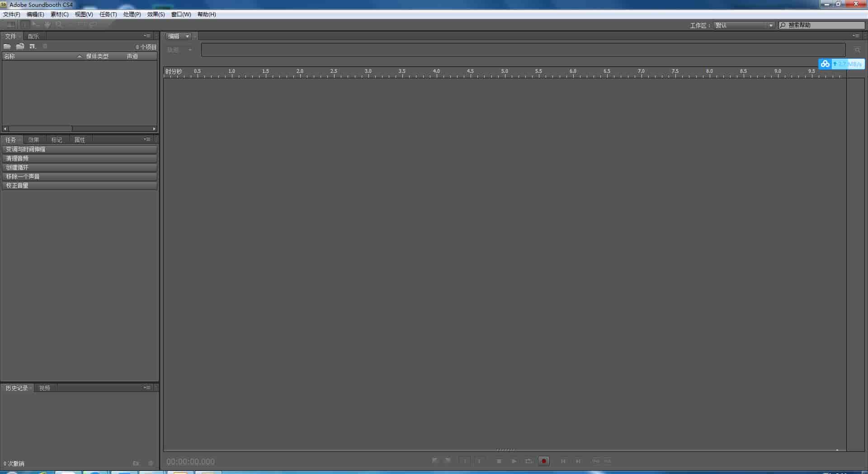Click the 清理音频 task button
The image size is (868, 474).
coord(80,158)
